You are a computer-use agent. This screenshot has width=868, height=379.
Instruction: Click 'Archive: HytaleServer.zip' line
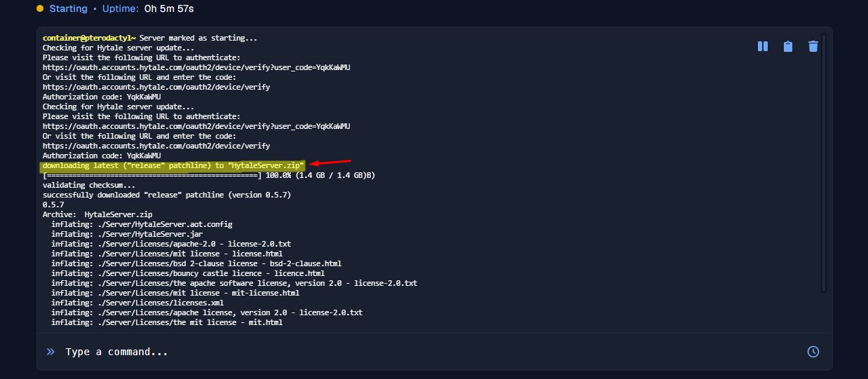97,214
